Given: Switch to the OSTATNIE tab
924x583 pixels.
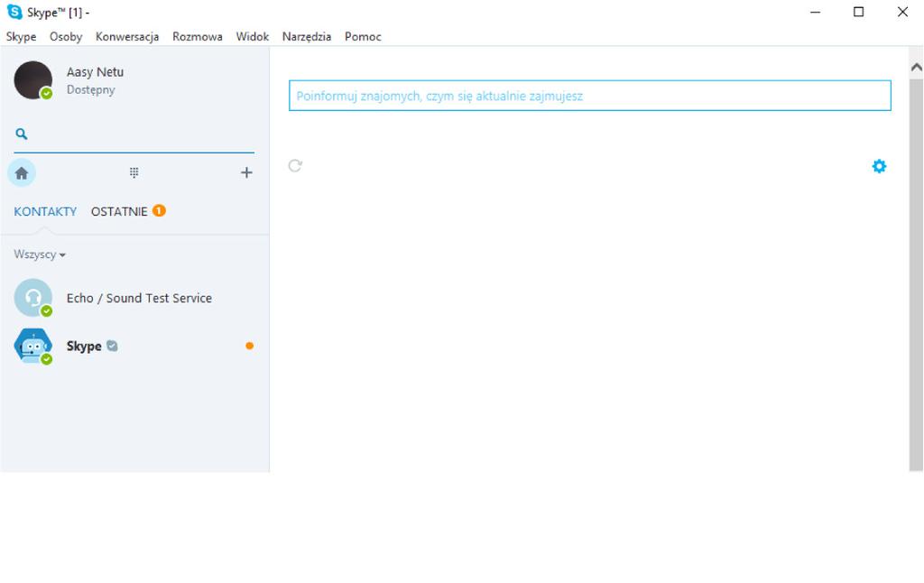Looking at the screenshot, I should (119, 211).
